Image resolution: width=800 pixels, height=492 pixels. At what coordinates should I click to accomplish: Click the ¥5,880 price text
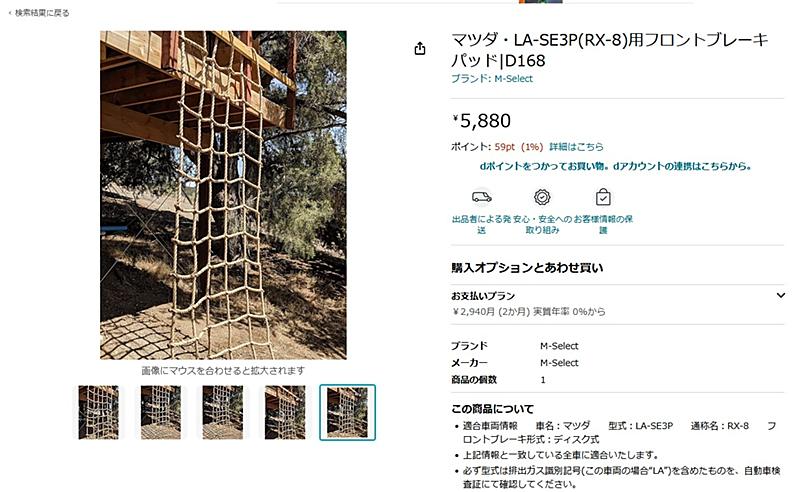(x=482, y=121)
